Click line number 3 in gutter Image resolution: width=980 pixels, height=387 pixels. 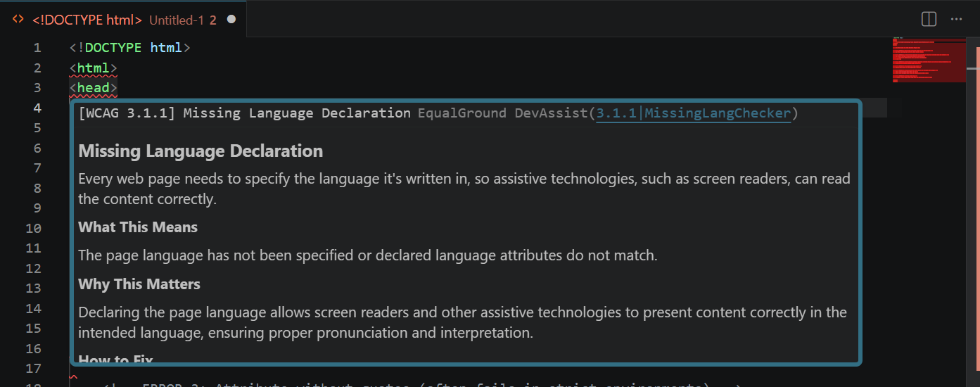click(x=37, y=88)
